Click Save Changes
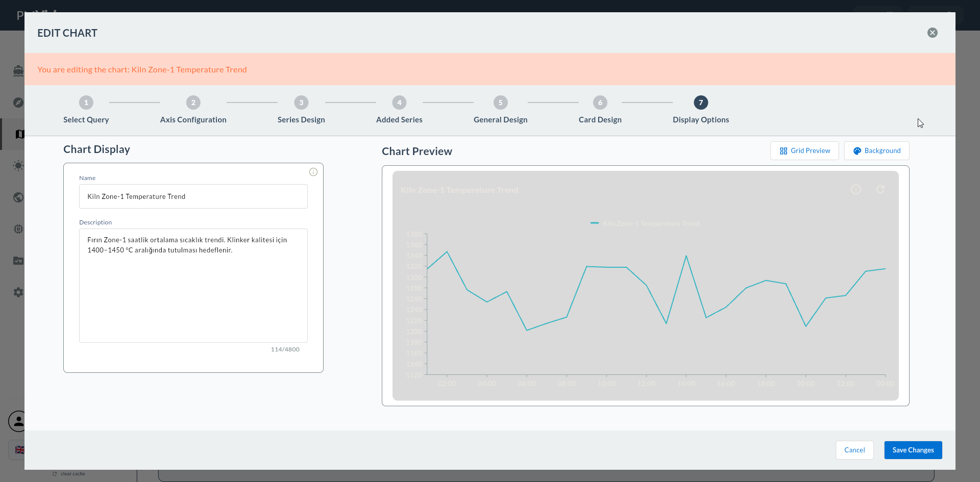The image size is (980, 482). pos(913,450)
